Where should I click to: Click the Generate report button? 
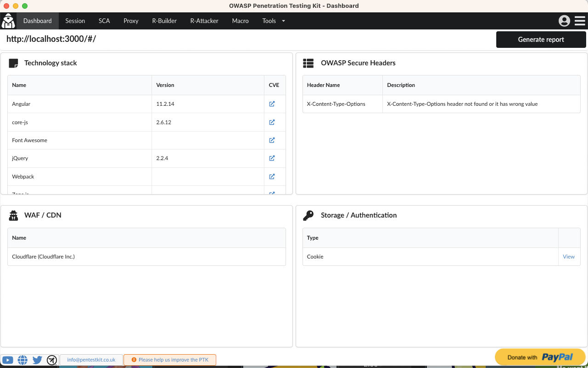tap(541, 40)
